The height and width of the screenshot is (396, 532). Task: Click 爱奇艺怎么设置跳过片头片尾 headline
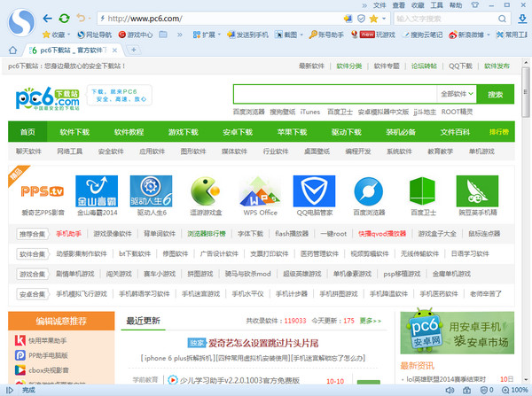[x=263, y=343]
